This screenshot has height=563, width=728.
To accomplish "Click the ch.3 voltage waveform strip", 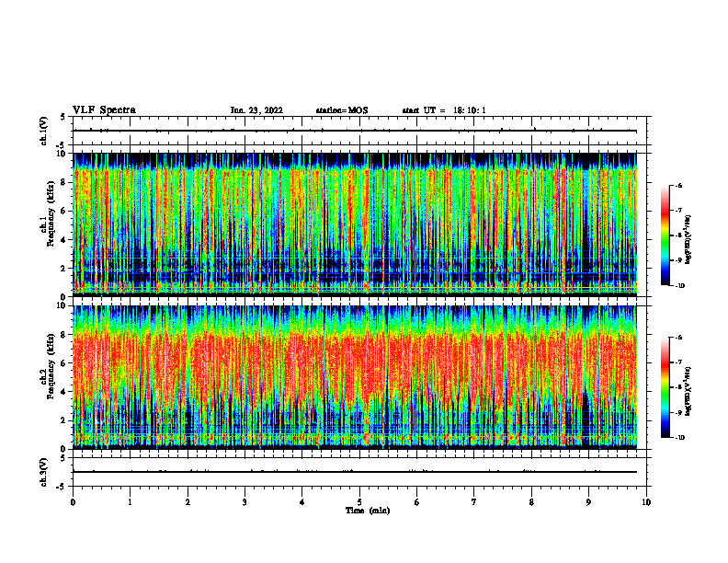I will (x=359, y=472).
